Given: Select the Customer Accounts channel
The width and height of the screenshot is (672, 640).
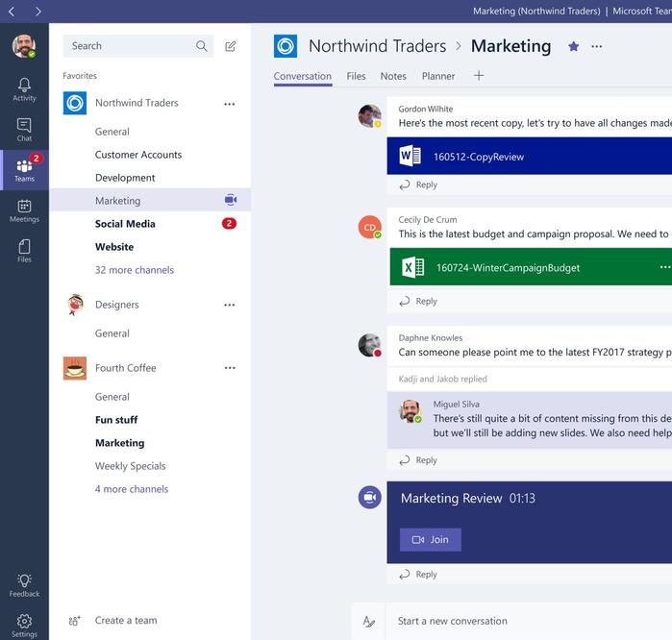Looking at the screenshot, I should tap(138, 155).
